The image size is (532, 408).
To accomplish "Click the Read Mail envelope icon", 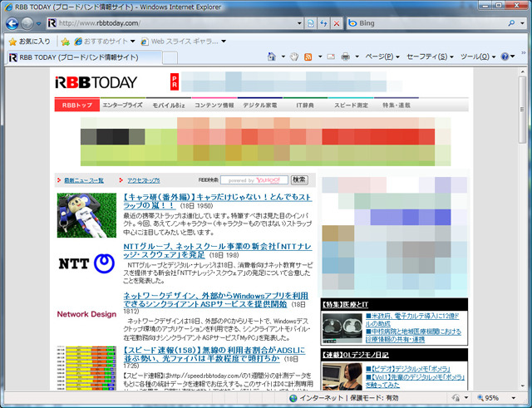I will (331, 57).
